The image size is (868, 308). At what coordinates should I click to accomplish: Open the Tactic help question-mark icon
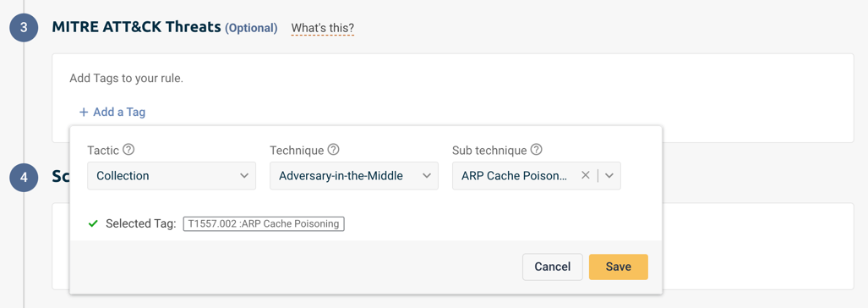129,150
